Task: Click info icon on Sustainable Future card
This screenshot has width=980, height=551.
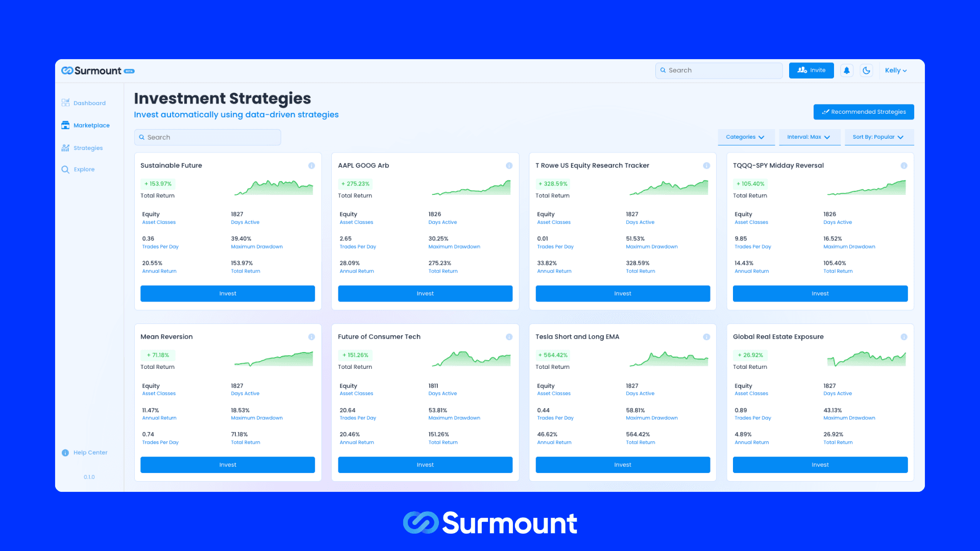Action: [x=312, y=165]
